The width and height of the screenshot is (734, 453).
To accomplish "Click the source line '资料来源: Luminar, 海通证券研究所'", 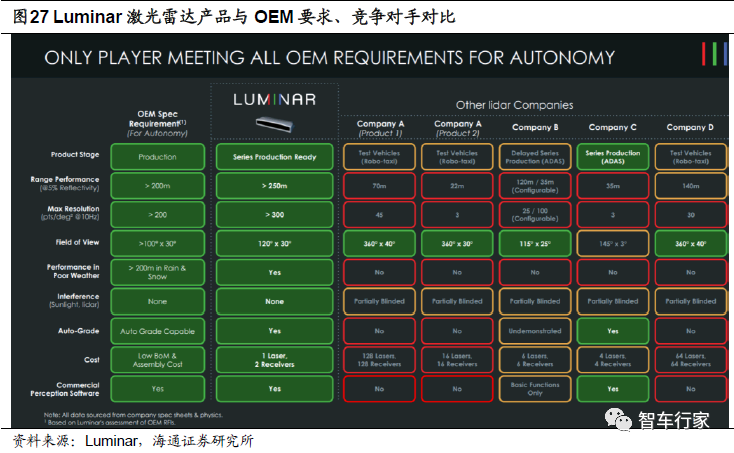I will pyautogui.click(x=133, y=441).
